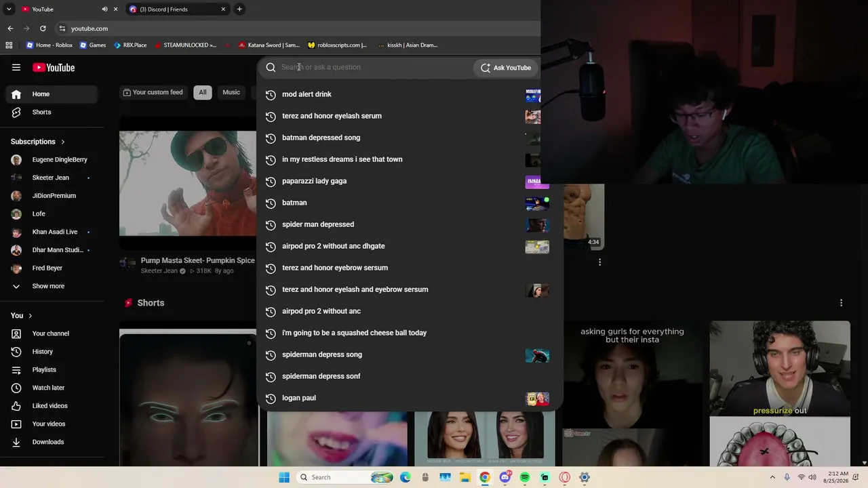View site information next to youtube.com
This screenshot has width=868, height=488.
62,28
